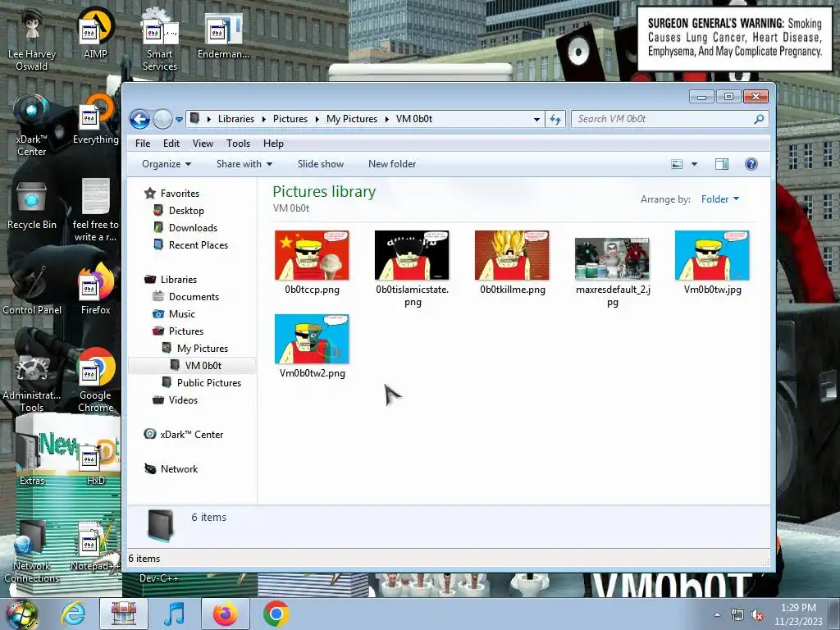
Task: Select Network in navigation pane
Action: tap(179, 469)
